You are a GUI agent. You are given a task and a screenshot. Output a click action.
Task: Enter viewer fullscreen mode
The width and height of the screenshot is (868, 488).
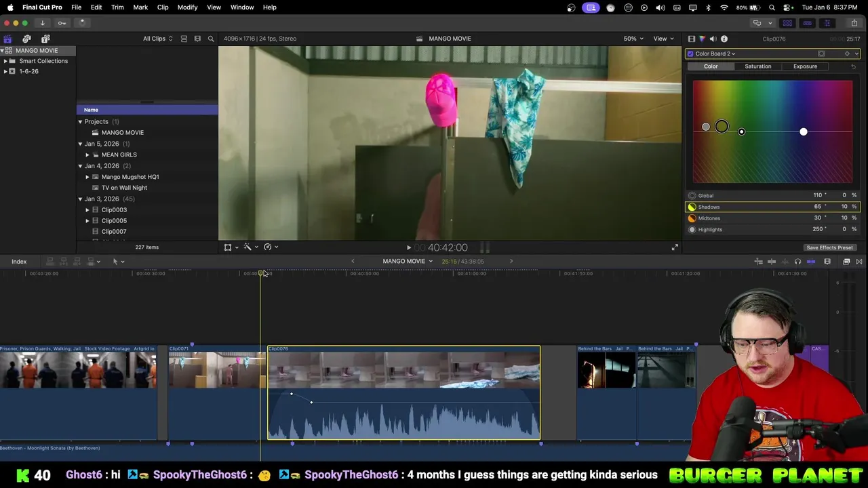pos(675,247)
